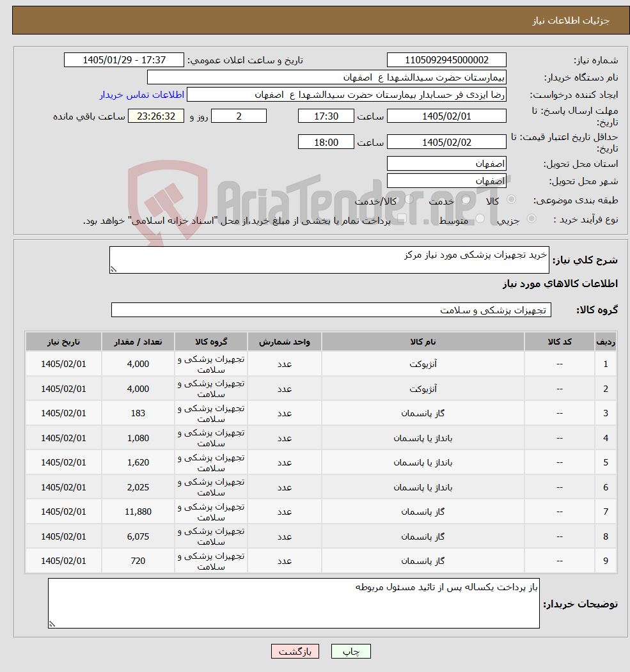Viewport: 630px width, 672px height.
Task: Select the متوسط purchase type radio
Action: click(480, 219)
